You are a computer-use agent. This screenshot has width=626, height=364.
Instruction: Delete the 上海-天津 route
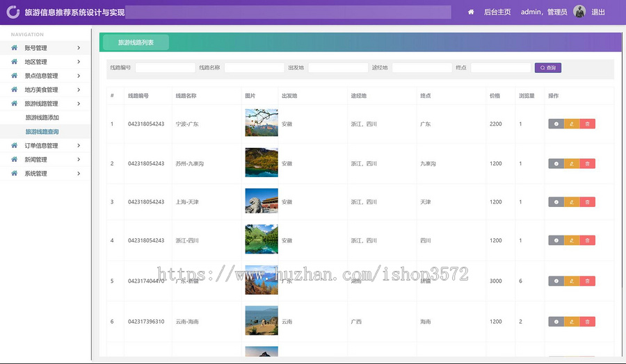click(587, 202)
